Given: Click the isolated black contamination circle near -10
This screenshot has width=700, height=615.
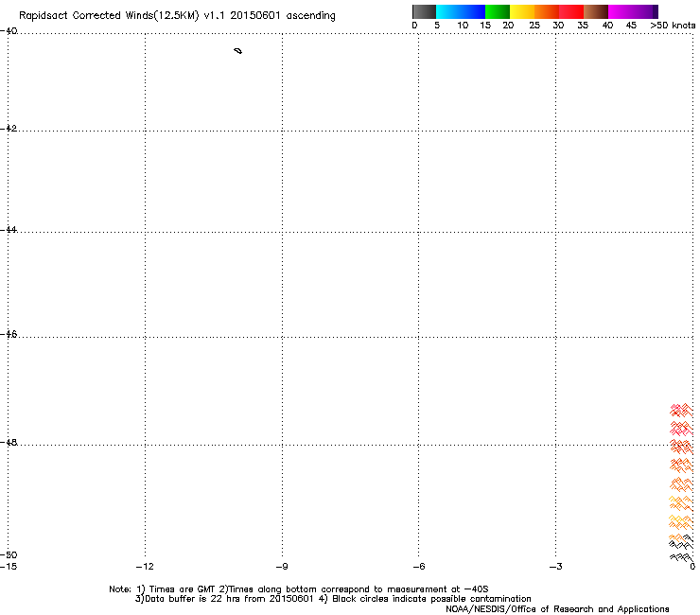Looking at the screenshot, I should (x=238, y=51).
